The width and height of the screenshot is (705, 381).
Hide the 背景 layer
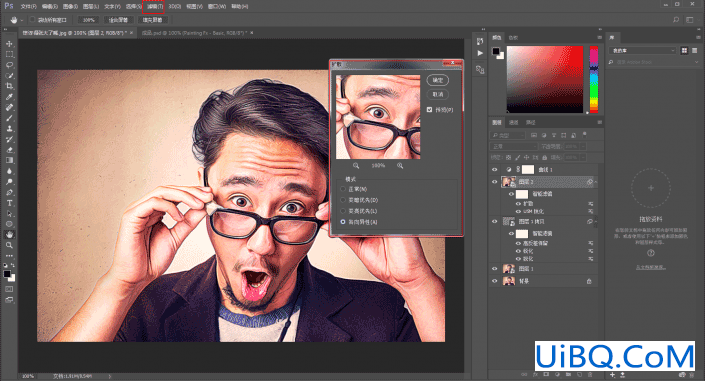coord(495,281)
